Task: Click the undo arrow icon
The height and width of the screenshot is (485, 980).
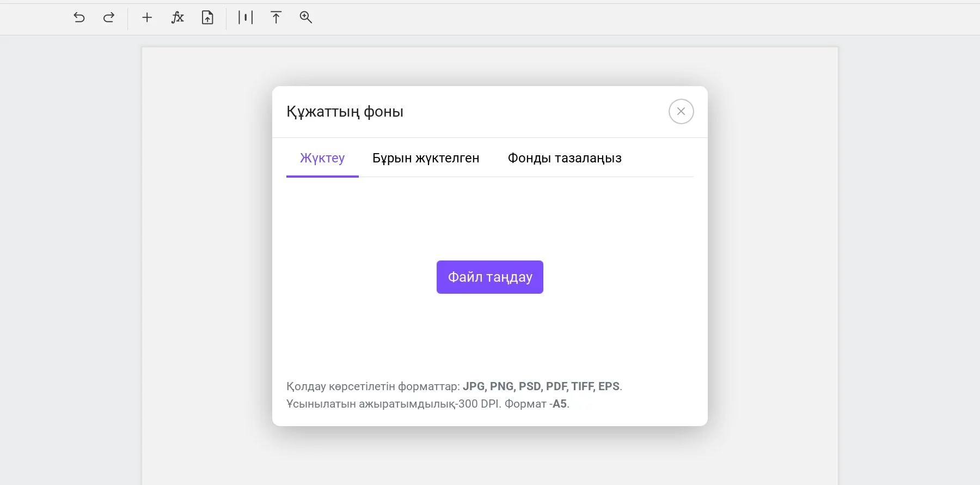Action: (x=79, y=17)
